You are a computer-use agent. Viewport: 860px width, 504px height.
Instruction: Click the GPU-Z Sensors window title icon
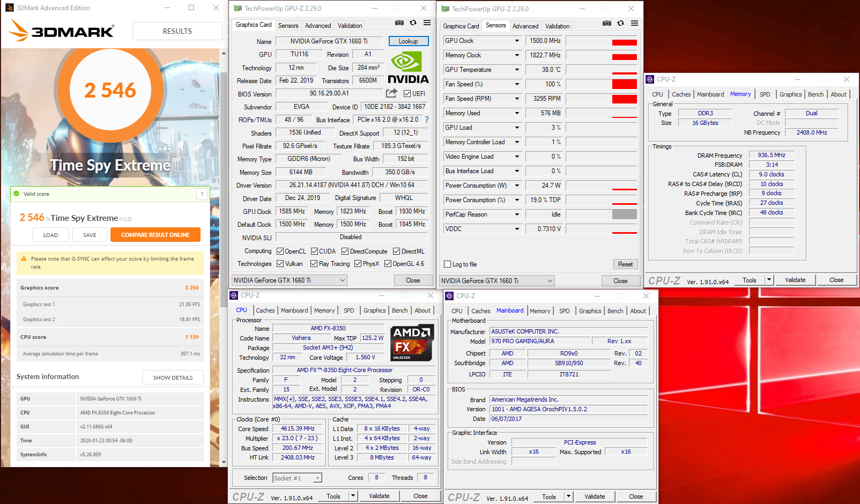pos(445,9)
